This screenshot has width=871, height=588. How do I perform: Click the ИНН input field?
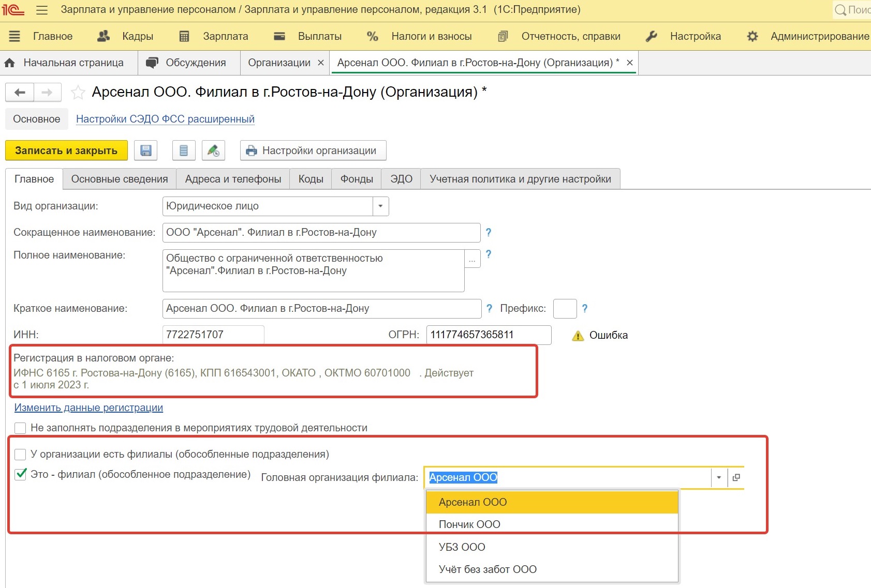[213, 335]
